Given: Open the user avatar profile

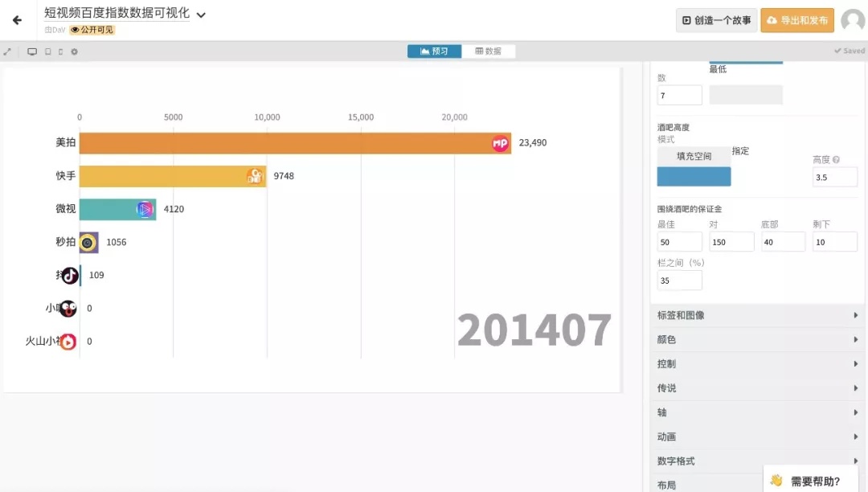Looking at the screenshot, I should point(853,20).
